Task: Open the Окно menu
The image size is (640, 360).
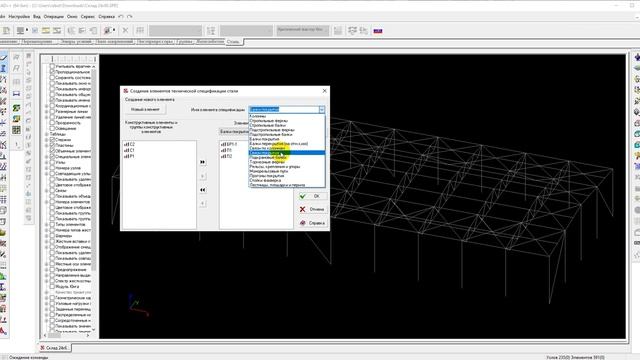Action: [x=72, y=17]
